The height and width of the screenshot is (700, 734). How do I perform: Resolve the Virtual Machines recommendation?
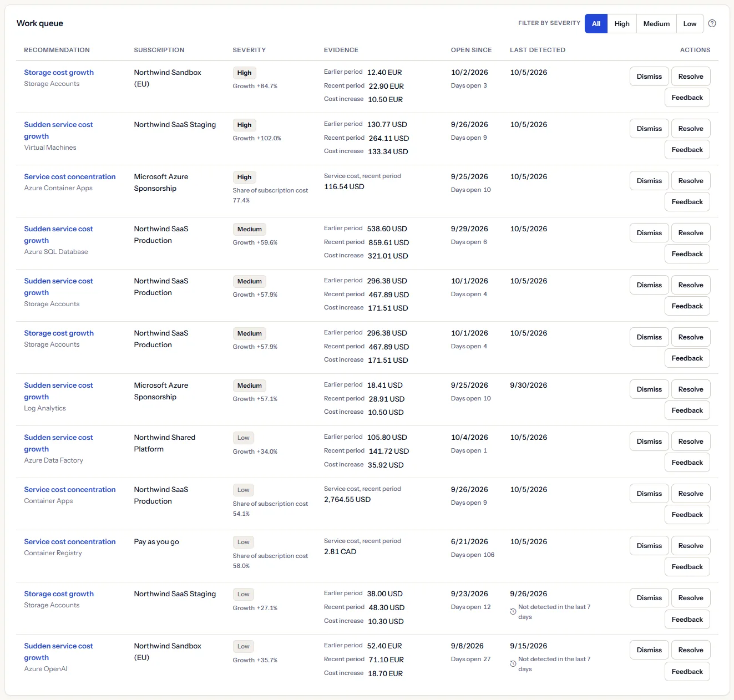[x=691, y=129]
